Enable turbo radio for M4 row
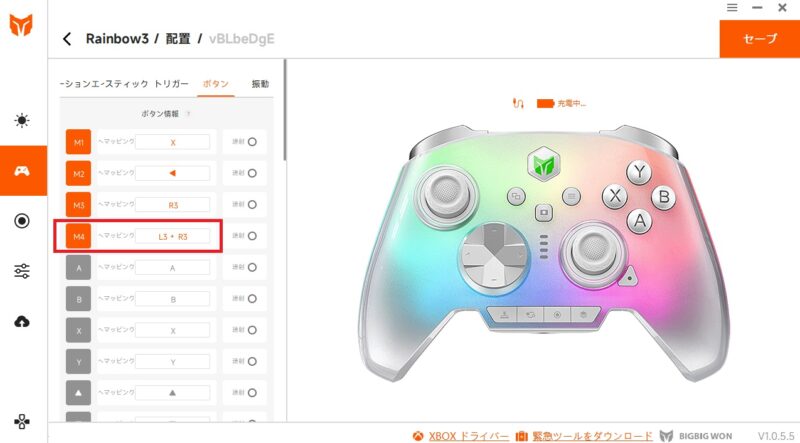The width and height of the screenshot is (800, 443). (x=252, y=236)
